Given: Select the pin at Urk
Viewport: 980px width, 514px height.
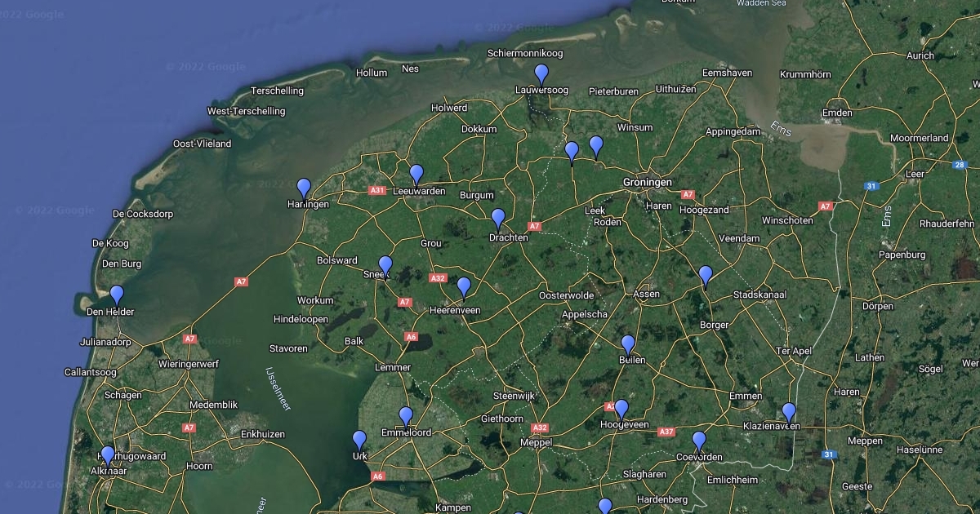Looking at the screenshot, I should (x=359, y=441).
